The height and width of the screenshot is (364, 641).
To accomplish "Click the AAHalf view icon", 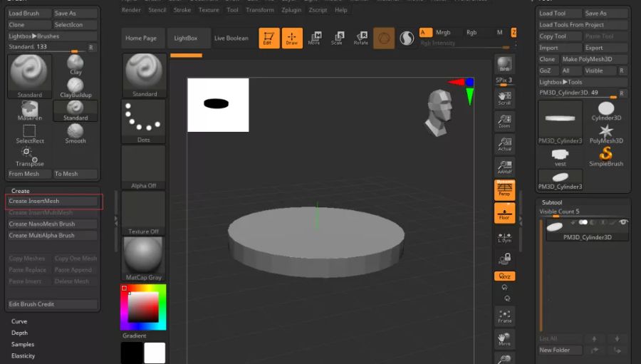I will pyautogui.click(x=504, y=167).
